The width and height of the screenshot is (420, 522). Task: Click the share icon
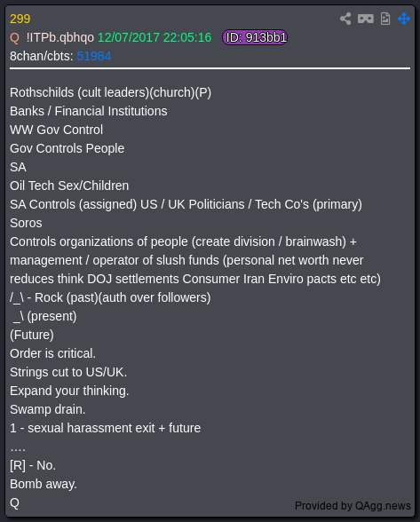(345, 19)
